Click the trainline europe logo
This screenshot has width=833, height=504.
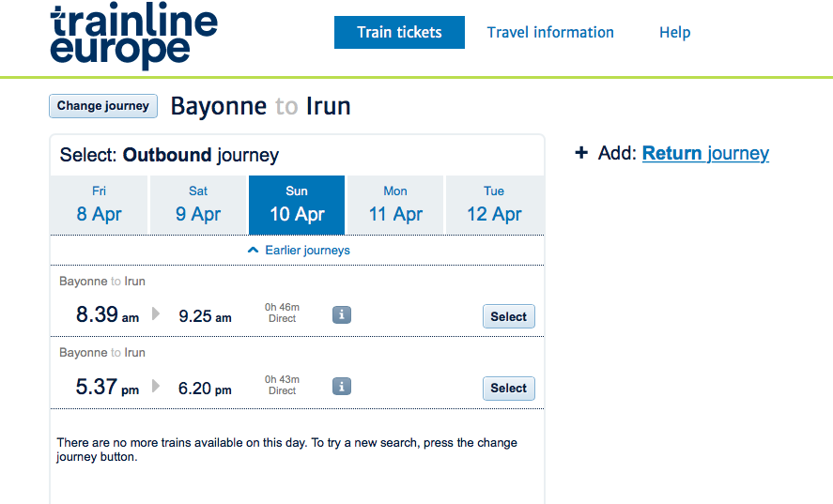click(x=134, y=36)
